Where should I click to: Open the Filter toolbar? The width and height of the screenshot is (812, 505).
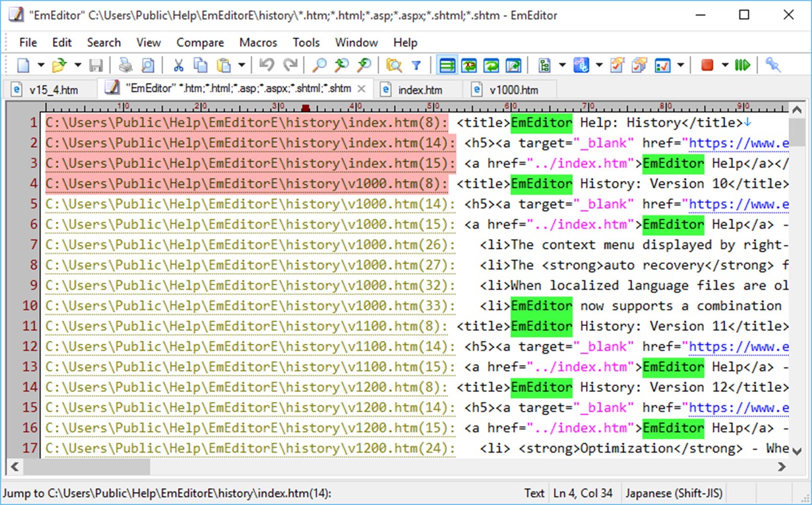[x=416, y=65]
